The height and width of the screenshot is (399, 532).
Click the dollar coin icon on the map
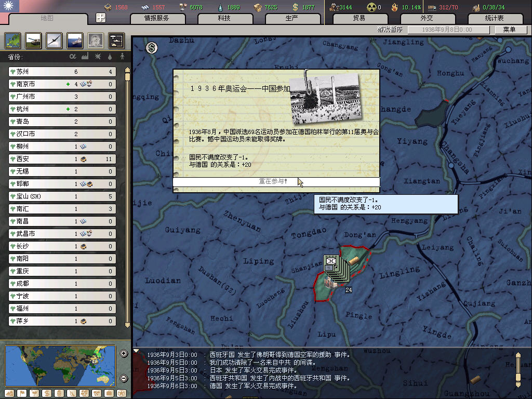tap(152, 48)
